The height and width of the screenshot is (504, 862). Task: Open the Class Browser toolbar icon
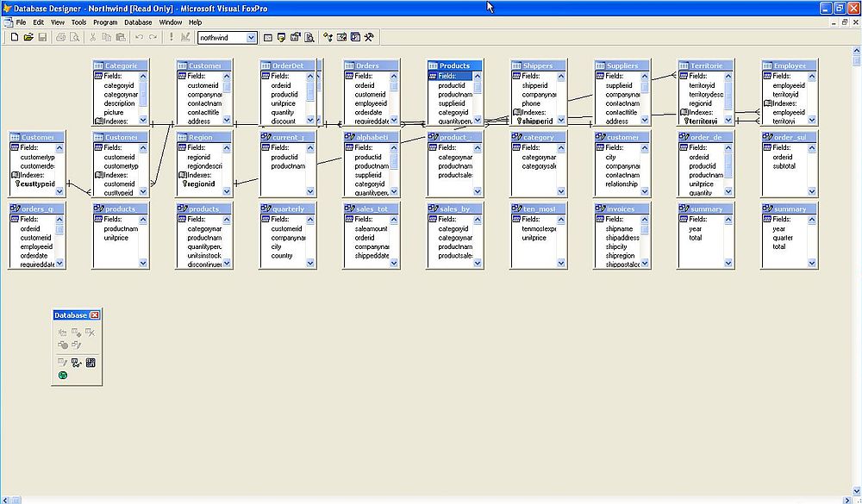tap(328, 37)
